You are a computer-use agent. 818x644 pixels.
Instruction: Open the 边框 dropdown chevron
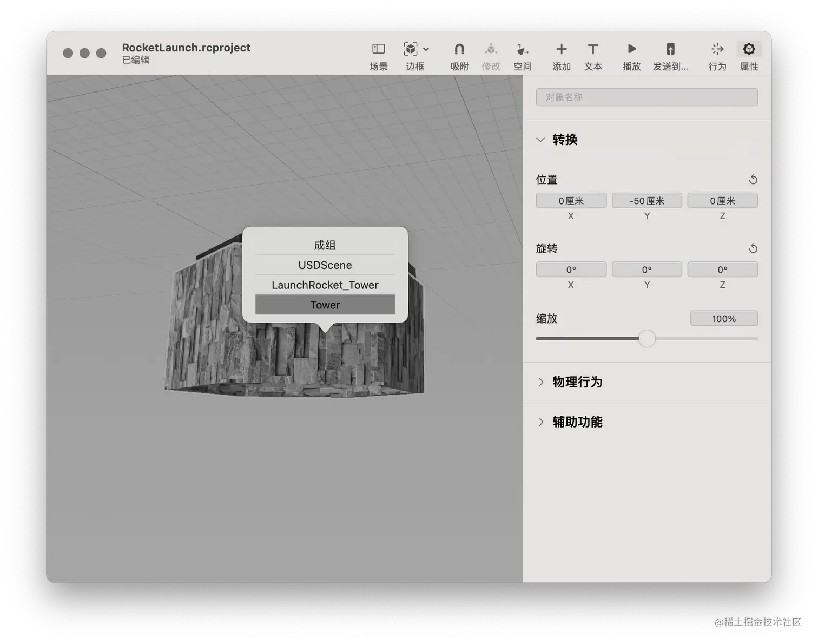426,49
